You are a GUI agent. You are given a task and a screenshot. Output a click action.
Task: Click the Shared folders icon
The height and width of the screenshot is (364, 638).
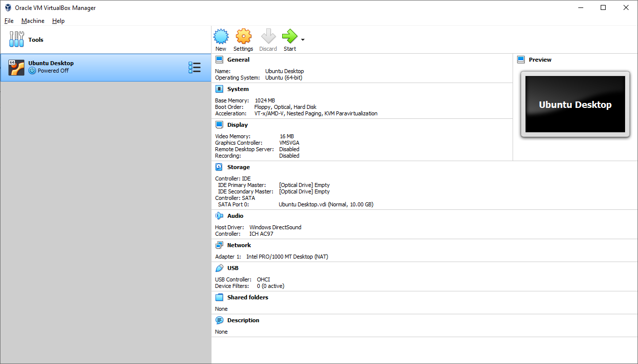pyautogui.click(x=219, y=297)
